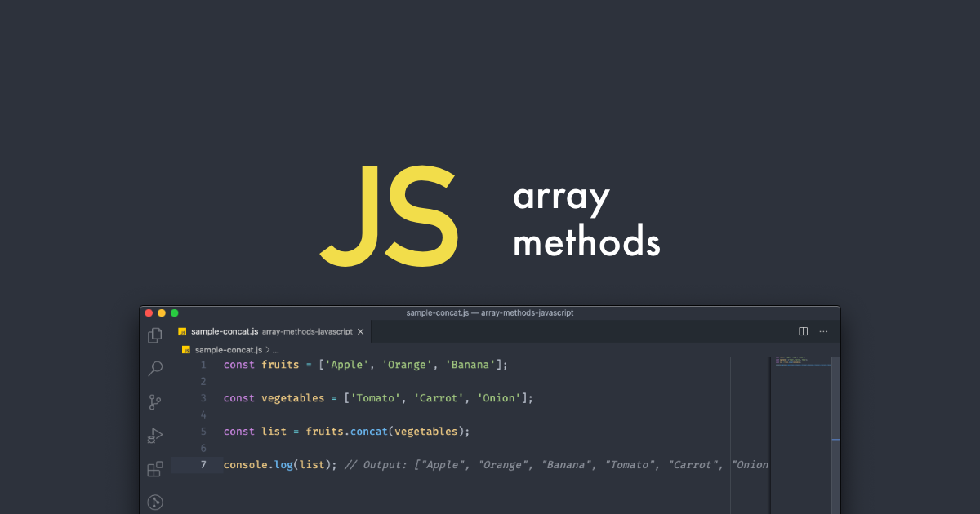Open the Run and Debug view
This screenshot has height=514, width=980.
pyautogui.click(x=154, y=436)
